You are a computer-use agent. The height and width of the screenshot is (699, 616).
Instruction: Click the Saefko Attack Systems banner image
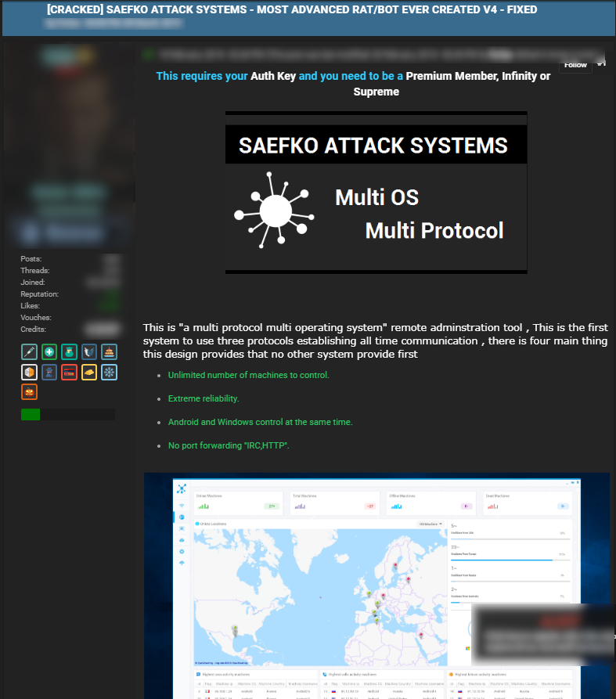point(376,193)
